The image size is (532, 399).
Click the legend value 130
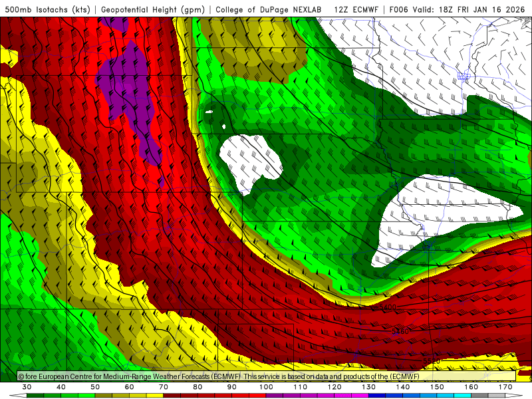click(369, 387)
